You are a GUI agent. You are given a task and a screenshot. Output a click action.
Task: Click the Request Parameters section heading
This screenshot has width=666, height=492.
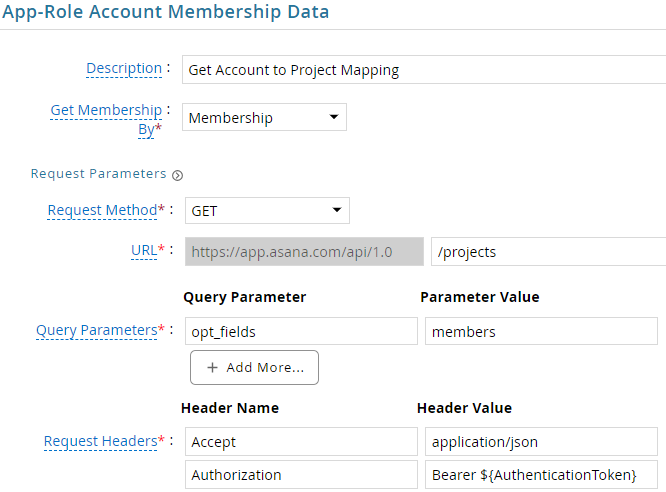point(99,174)
